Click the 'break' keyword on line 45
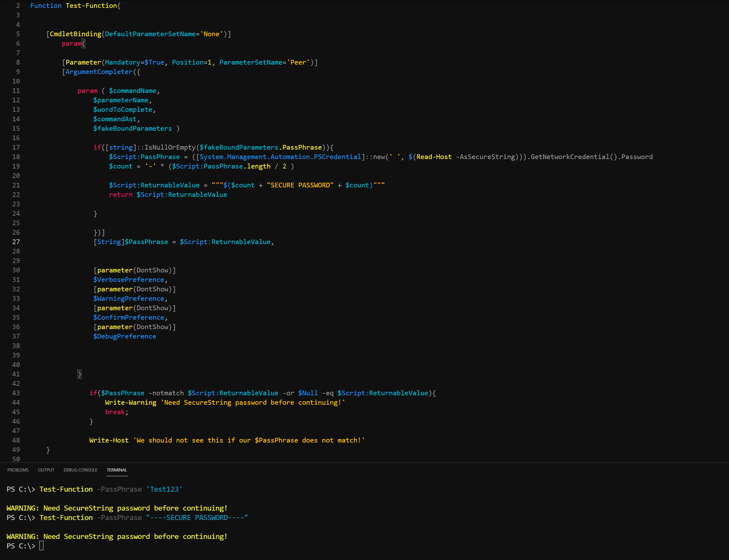The image size is (729, 560). [115, 412]
